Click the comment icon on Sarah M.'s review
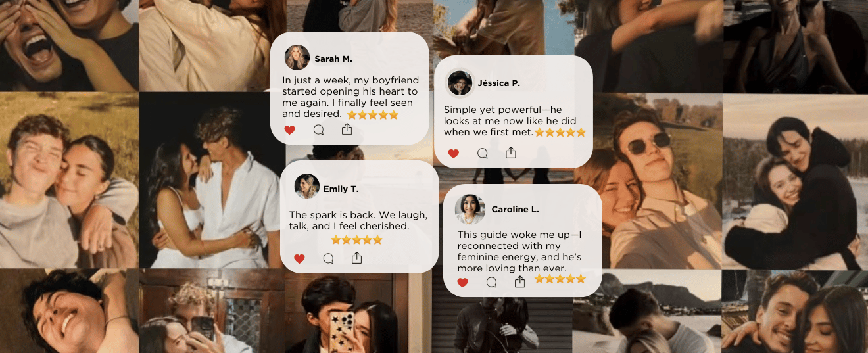868x353 pixels. (319, 130)
